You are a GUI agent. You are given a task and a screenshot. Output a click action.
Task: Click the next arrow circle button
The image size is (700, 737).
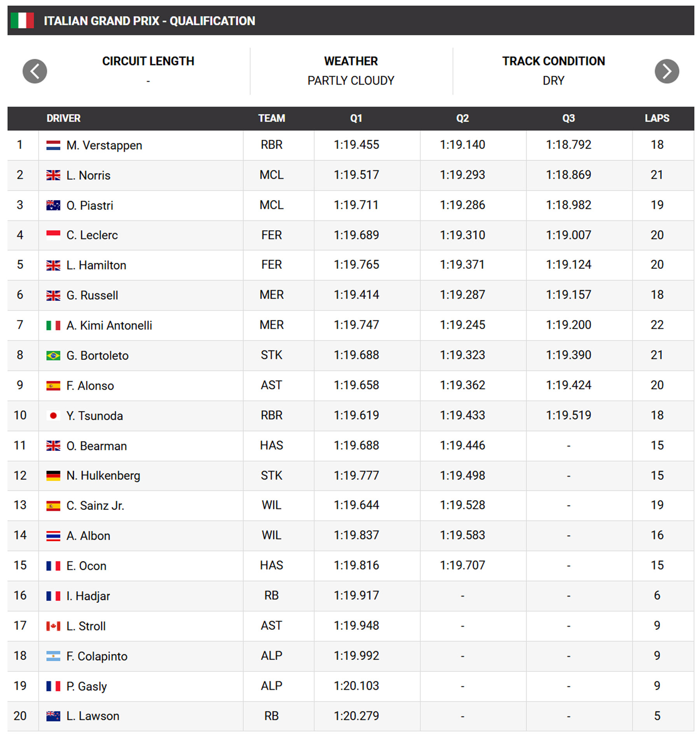(x=666, y=71)
